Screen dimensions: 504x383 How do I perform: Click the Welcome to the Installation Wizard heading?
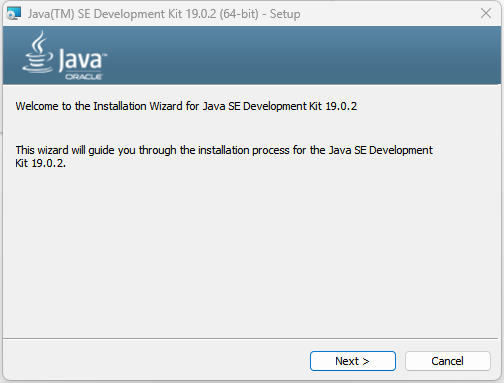pos(186,106)
